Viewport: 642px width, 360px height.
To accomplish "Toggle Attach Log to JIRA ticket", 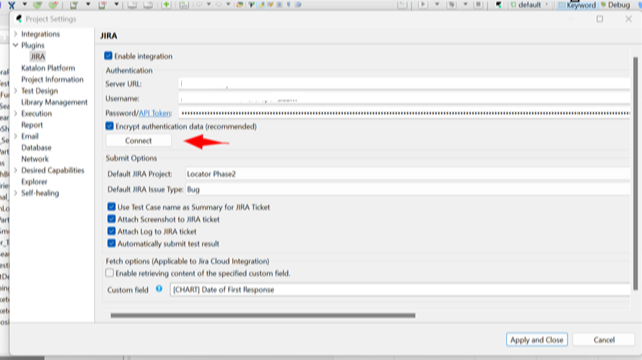I will (x=111, y=231).
